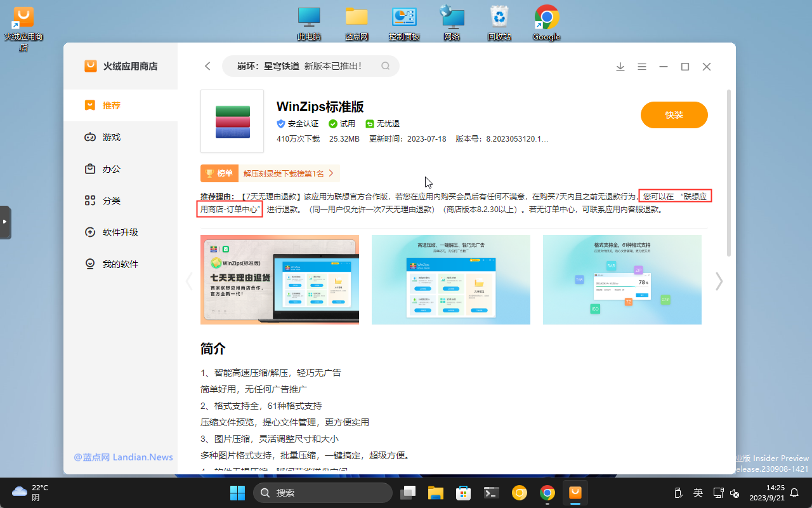
Task: Click the 快装 install button
Action: coord(674,115)
